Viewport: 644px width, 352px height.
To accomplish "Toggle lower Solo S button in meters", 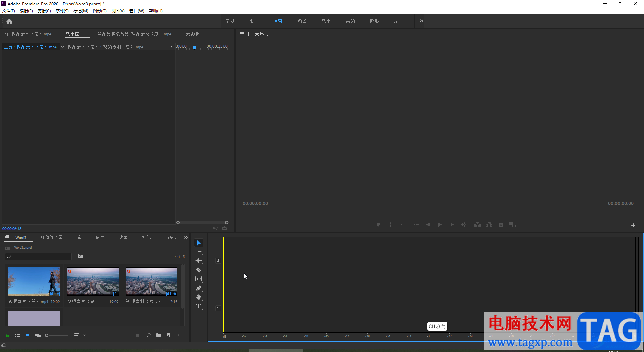I will 218,308.
